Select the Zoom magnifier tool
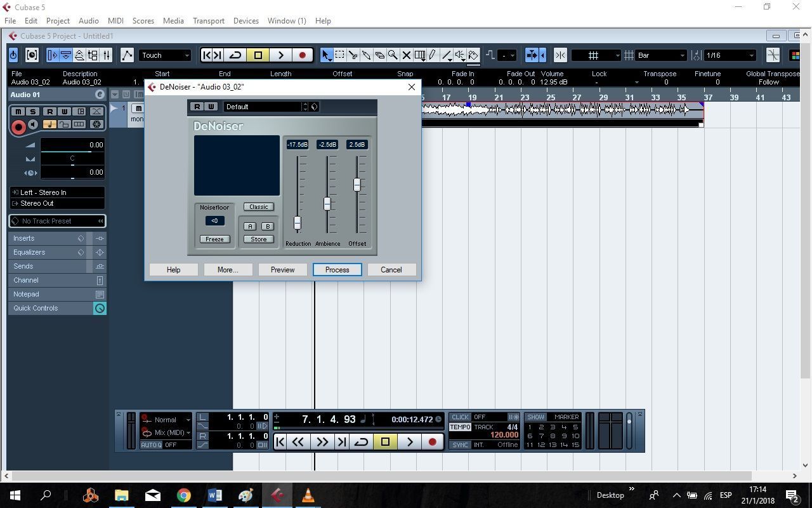This screenshot has height=508, width=812. (393, 55)
